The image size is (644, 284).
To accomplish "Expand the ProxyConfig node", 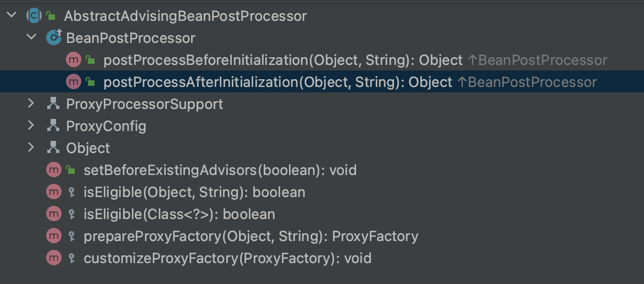I will (x=31, y=126).
